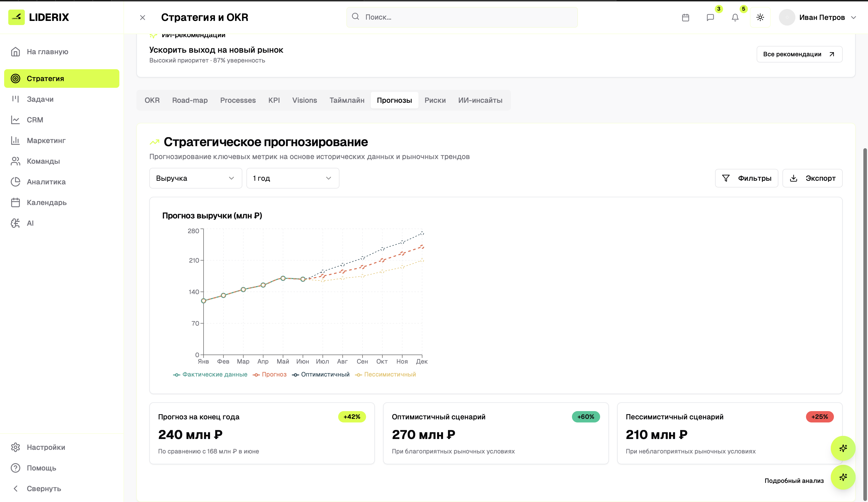
Task: Switch to the Visions tab
Action: click(x=305, y=100)
